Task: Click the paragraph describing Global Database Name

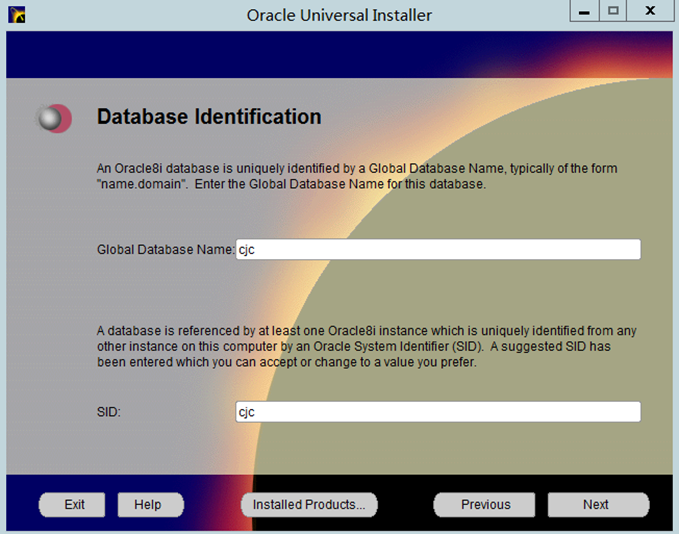Action: click(356, 177)
